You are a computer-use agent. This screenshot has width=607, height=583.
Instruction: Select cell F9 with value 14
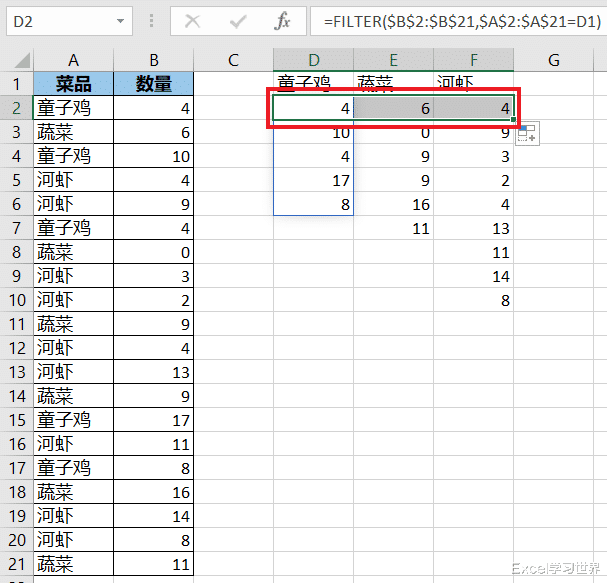[x=474, y=276]
